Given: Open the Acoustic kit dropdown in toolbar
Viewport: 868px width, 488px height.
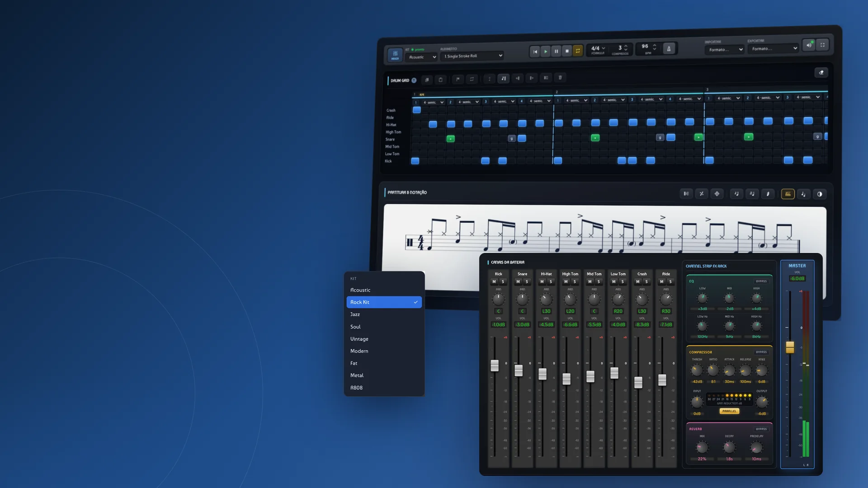Looking at the screenshot, I should [x=422, y=57].
